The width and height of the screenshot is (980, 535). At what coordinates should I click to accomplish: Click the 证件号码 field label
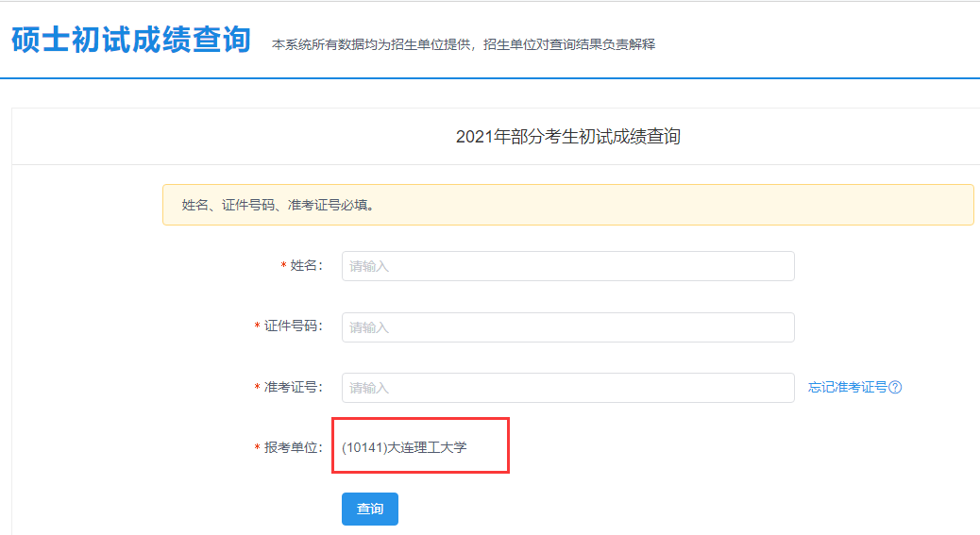tap(293, 326)
